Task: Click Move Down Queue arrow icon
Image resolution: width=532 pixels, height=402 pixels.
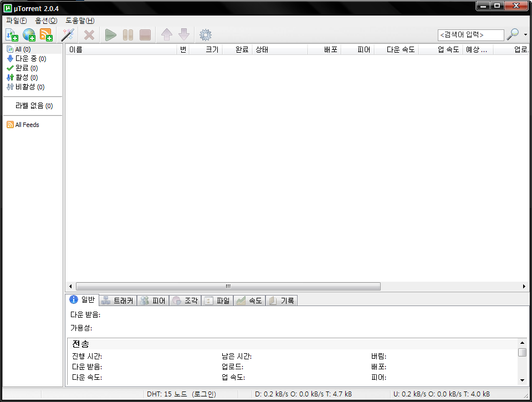Action: pyautogui.click(x=184, y=34)
